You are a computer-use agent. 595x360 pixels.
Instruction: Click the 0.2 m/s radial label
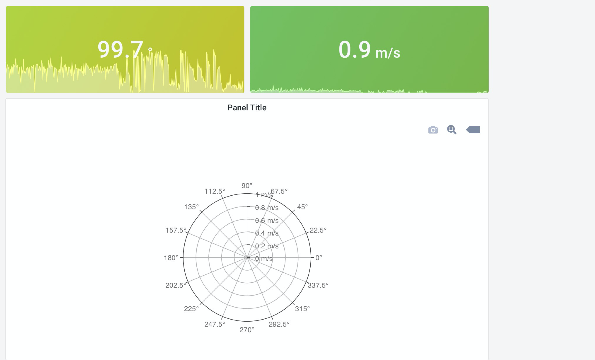point(266,246)
